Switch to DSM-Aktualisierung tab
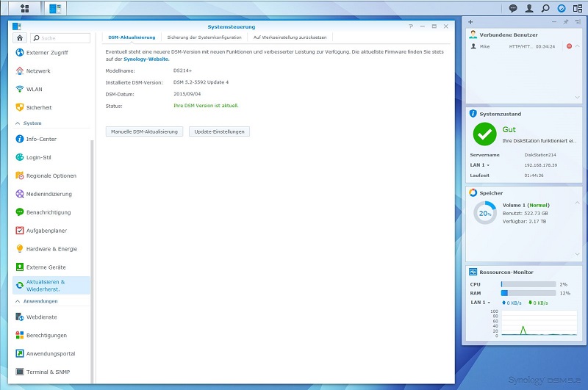Screen dimensions: 588x390 (x=132, y=37)
